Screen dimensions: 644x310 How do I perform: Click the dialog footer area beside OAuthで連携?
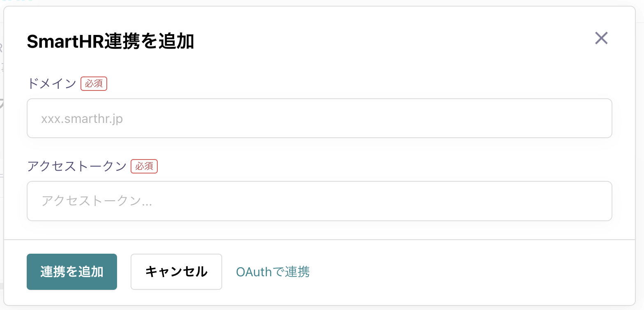pyautogui.click(x=472, y=272)
